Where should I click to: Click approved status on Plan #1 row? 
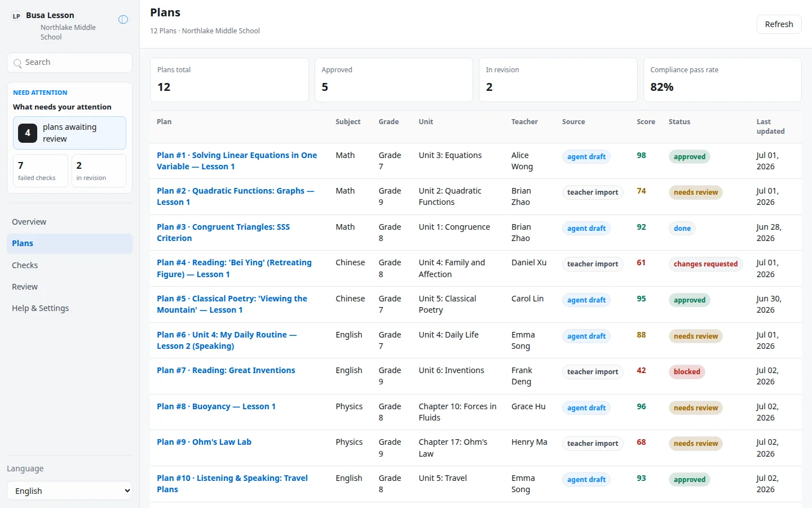pyautogui.click(x=689, y=157)
